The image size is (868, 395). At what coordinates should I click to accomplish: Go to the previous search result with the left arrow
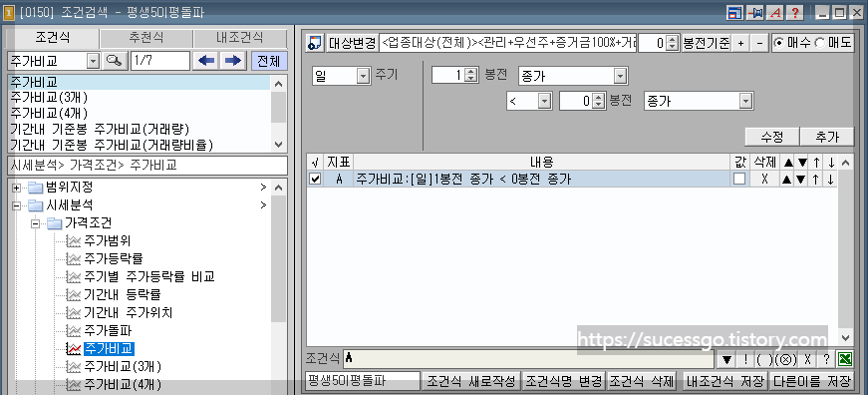coord(206,61)
